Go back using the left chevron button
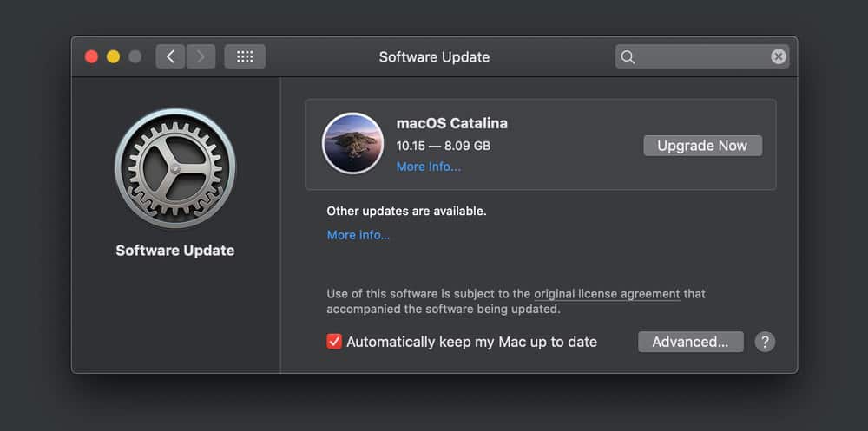This screenshot has height=431, width=868. point(170,57)
